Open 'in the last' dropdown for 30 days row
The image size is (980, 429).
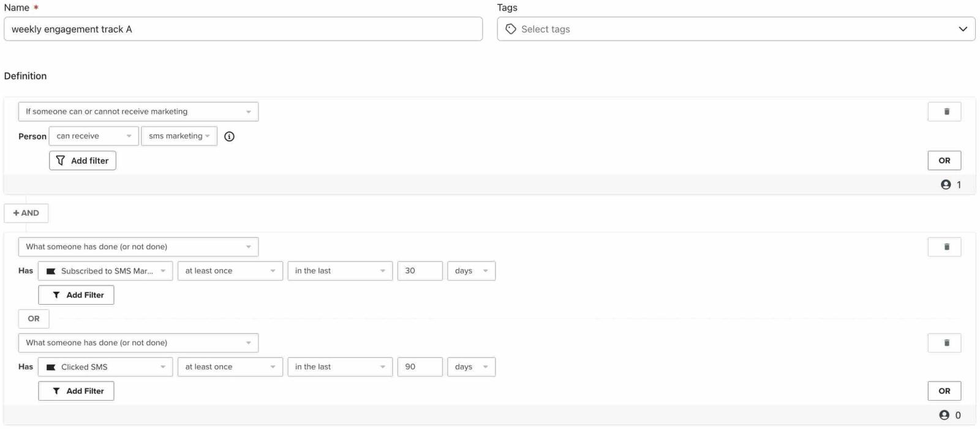pyautogui.click(x=340, y=270)
